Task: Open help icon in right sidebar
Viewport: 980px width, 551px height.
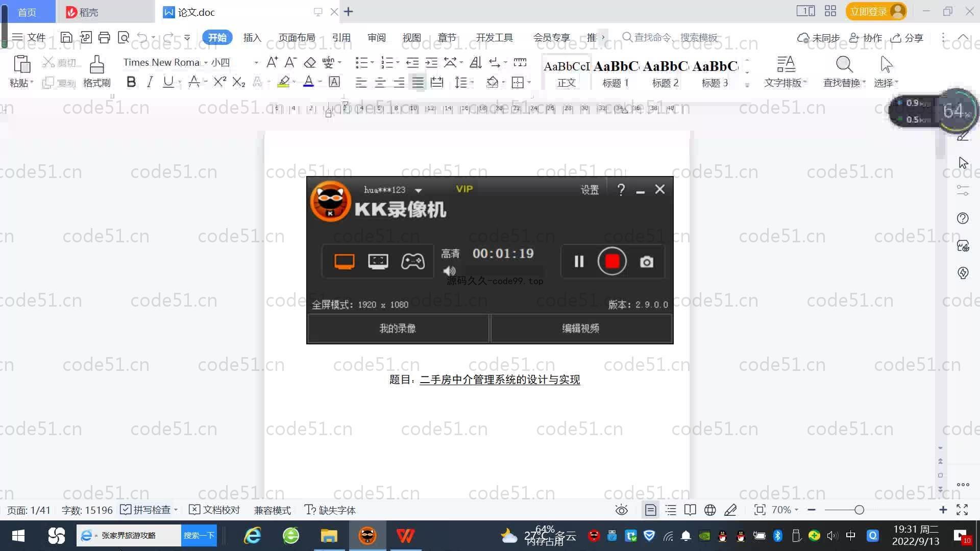Action: coord(963,218)
